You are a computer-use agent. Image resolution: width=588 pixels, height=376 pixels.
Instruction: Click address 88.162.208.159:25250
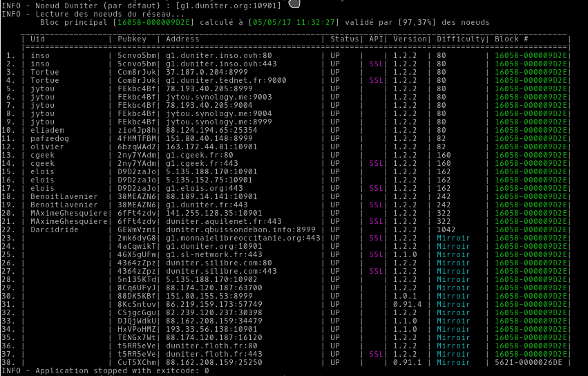(214, 362)
